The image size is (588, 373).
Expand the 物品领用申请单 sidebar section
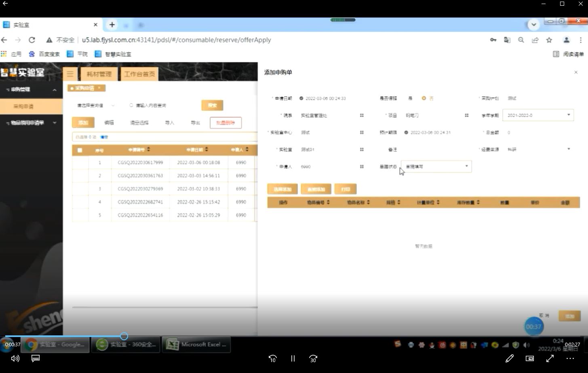pyautogui.click(x=31, y=123)
